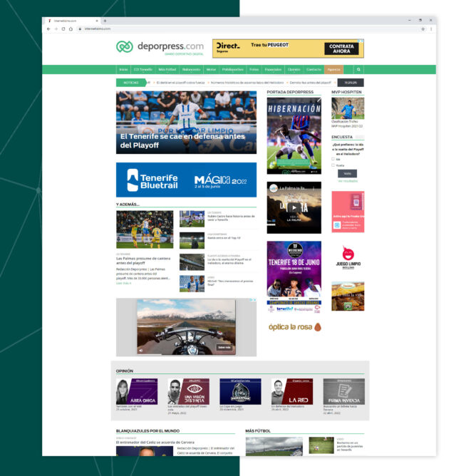
Task: Open site search via the magnifier icon
Action: [x=358, y=70]
